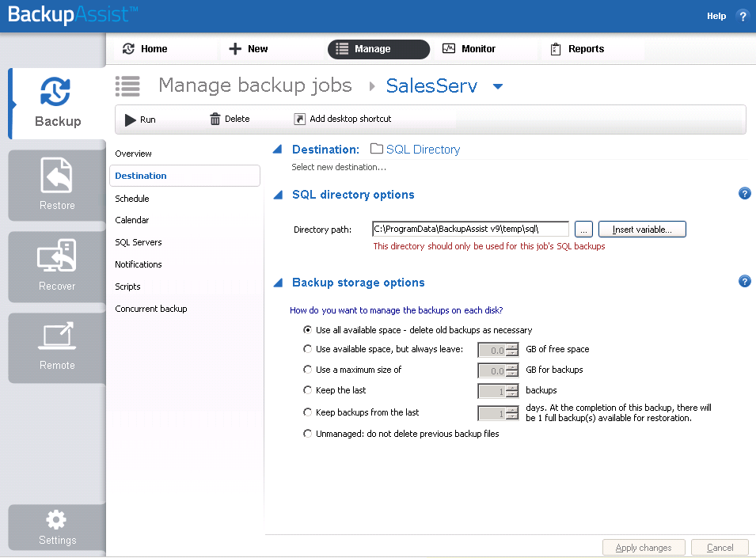Open the Notifications settings page

(x=139, y=264)
